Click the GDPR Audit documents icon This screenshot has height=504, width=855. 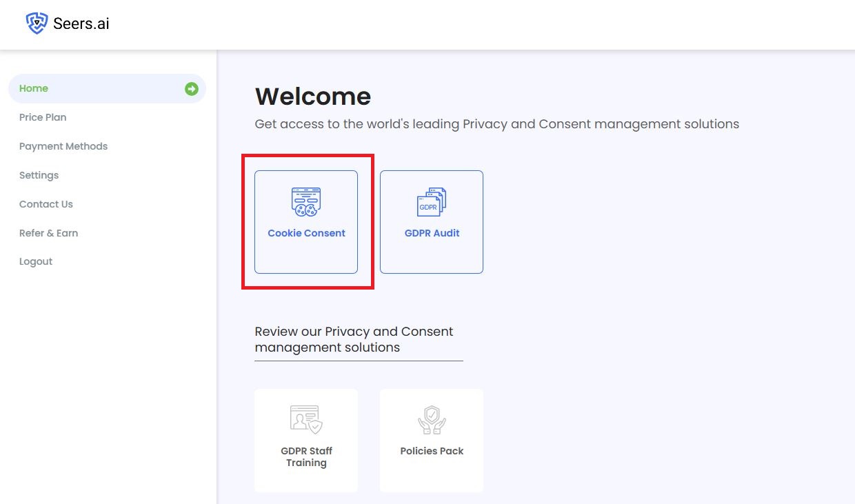coord(432,202)
